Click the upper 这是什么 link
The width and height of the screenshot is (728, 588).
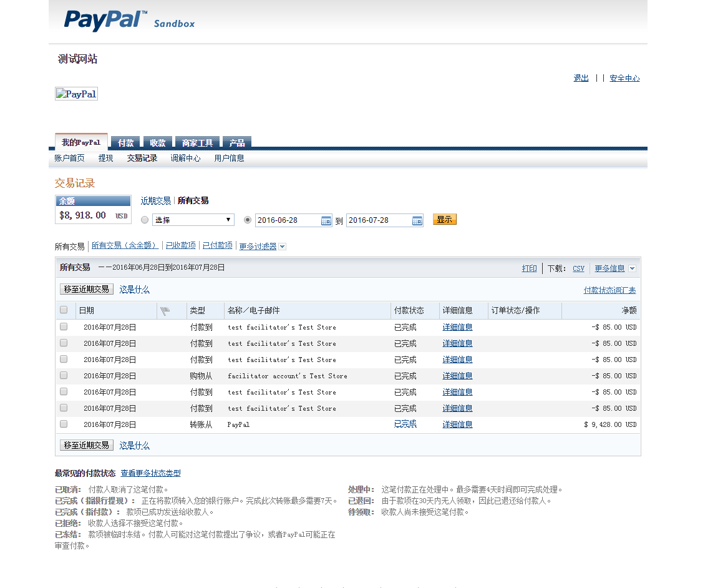(x=134, y=290)
